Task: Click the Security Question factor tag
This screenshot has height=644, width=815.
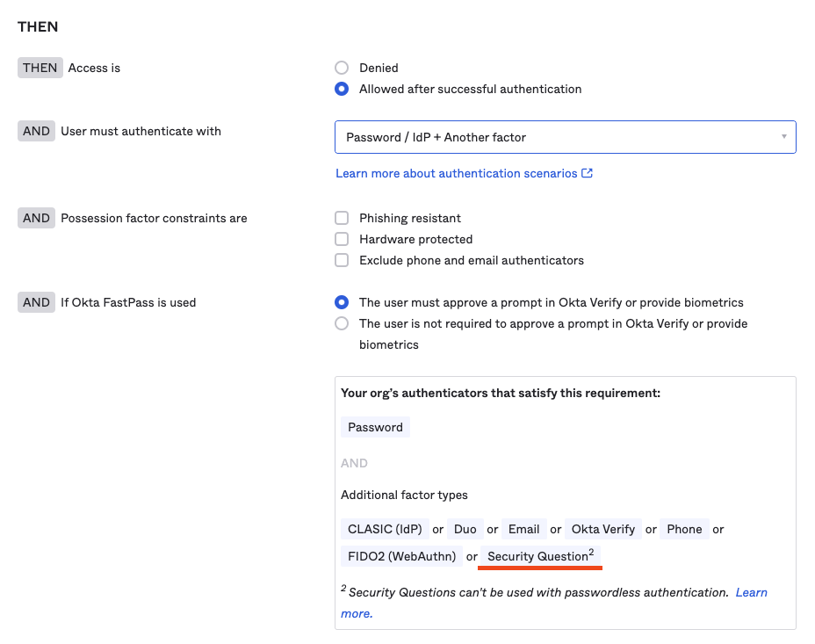Action: click(x=540, y=556)
